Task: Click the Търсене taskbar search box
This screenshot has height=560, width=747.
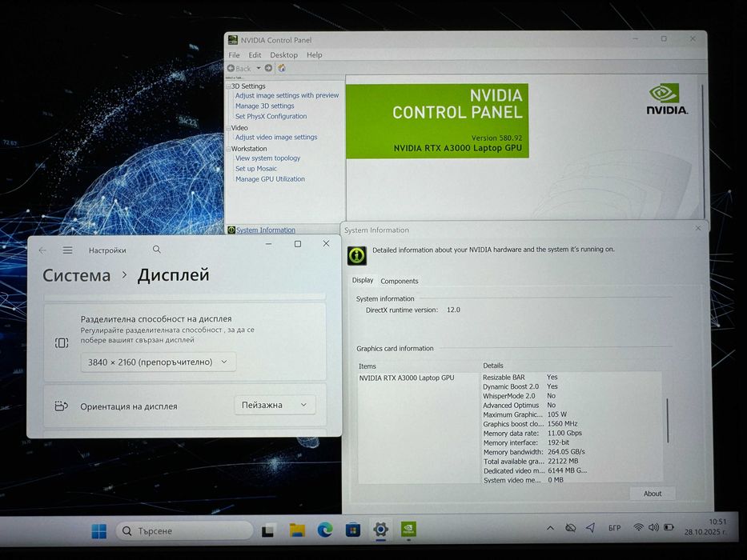Action: coord(184,531)
